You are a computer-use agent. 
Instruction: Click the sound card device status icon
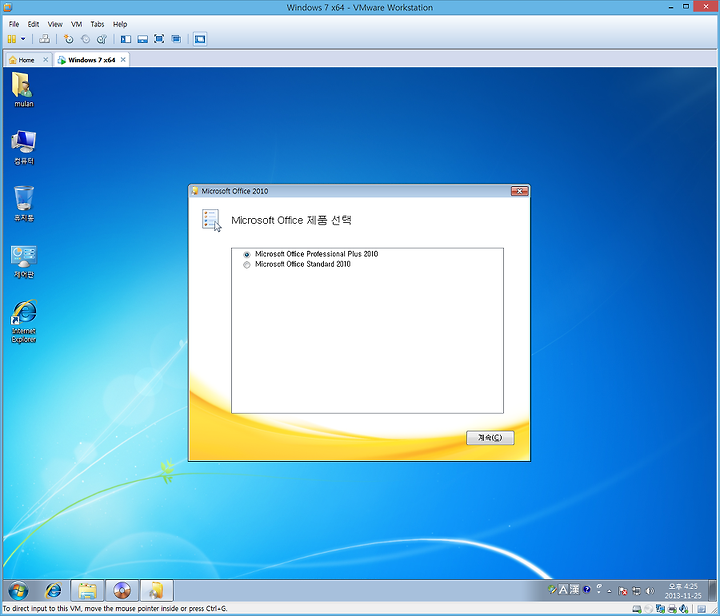click(684, 609)
